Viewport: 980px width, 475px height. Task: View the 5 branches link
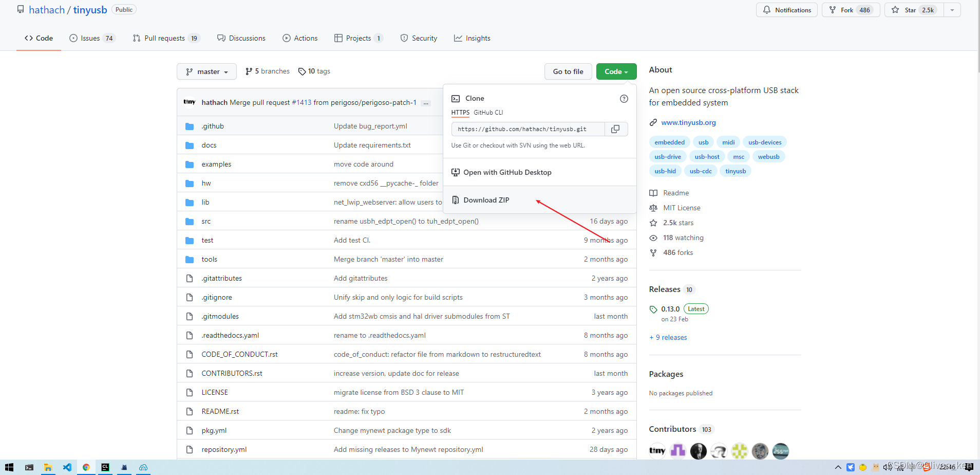268,71
